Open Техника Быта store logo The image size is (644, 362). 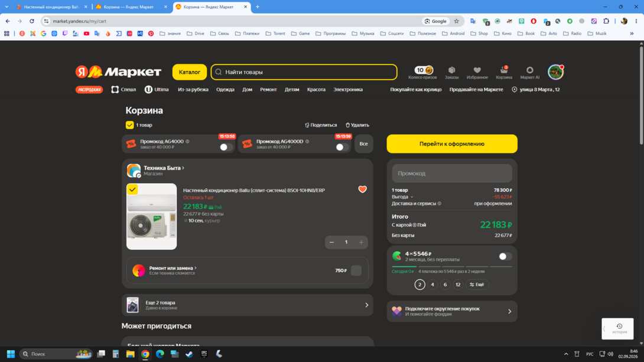134,170
